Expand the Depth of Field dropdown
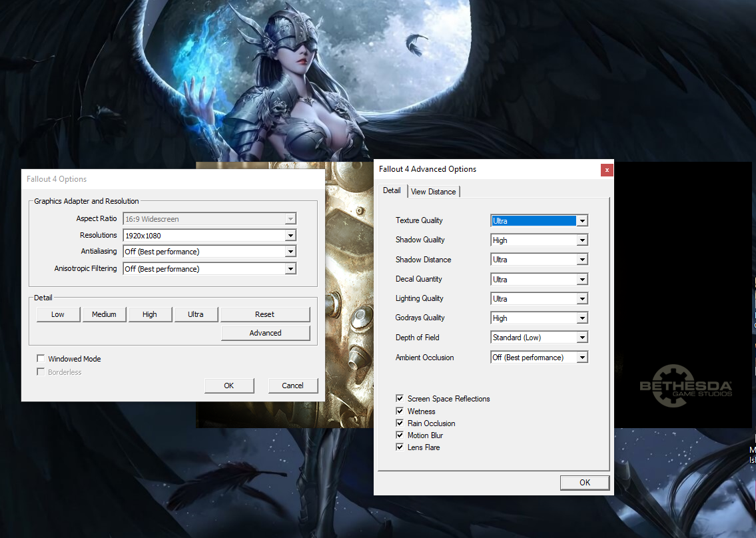The image size is (756, 538). click(539, 338)
